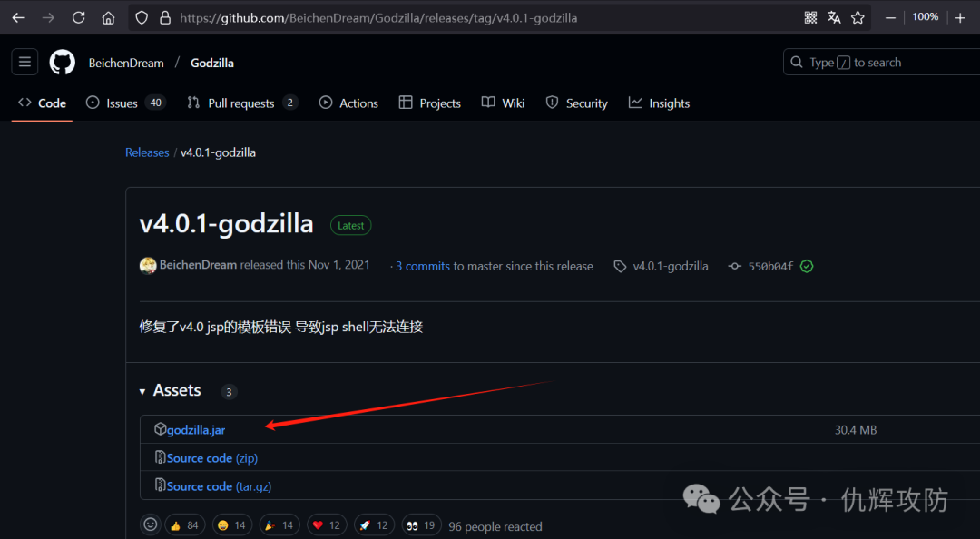Viewport: 980px width, 539px height.
Task: Click the v4.0.1-godzilla release title
Action: click(226, 223)
